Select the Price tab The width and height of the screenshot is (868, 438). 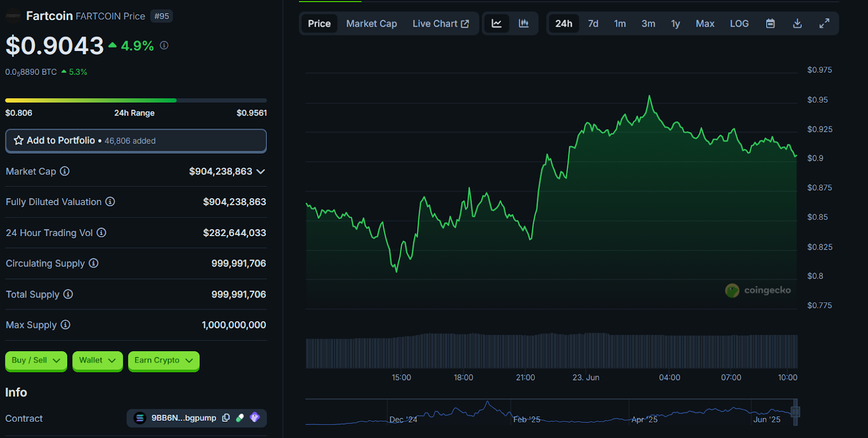point(320,23)
